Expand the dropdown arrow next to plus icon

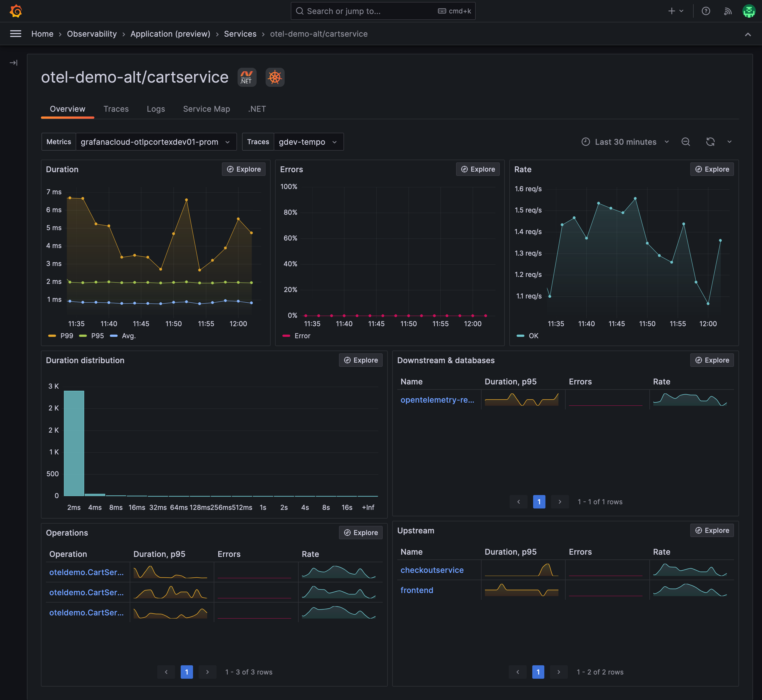(x=681, y=11)
